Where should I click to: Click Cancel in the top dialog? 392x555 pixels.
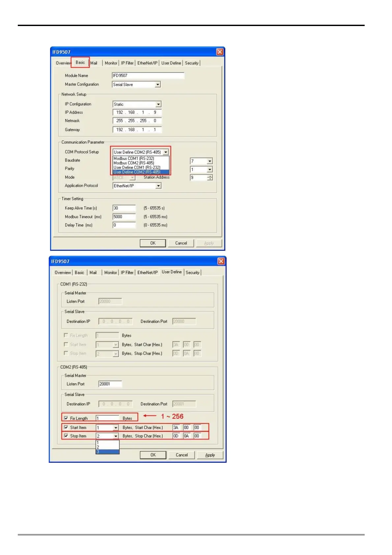(x=181, y=243)
